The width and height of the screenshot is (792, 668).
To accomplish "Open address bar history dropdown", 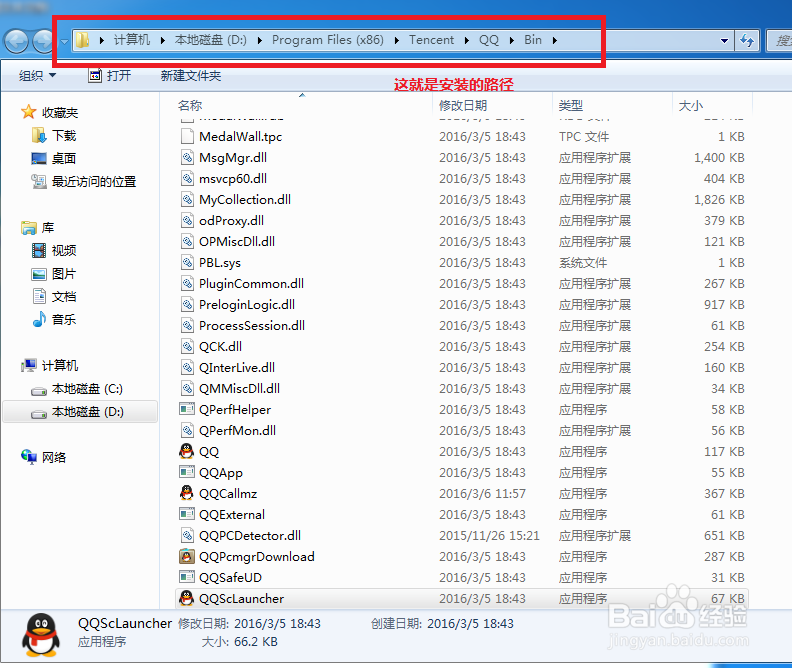I will [x=724, y=40].
